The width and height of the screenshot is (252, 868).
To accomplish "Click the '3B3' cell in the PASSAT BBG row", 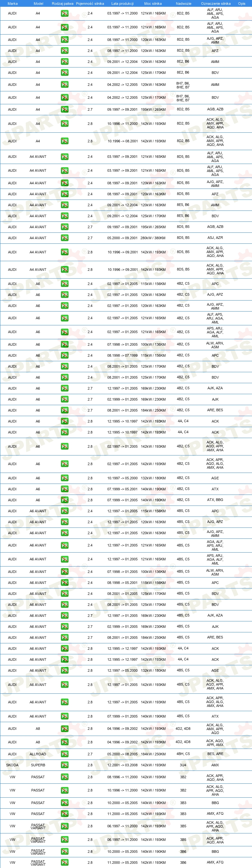I will (x=183, y=802).
